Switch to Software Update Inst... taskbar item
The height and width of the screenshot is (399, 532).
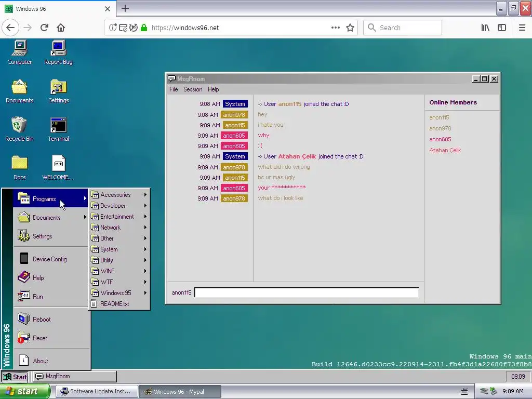pyautogui.click(x=97, y=392)
